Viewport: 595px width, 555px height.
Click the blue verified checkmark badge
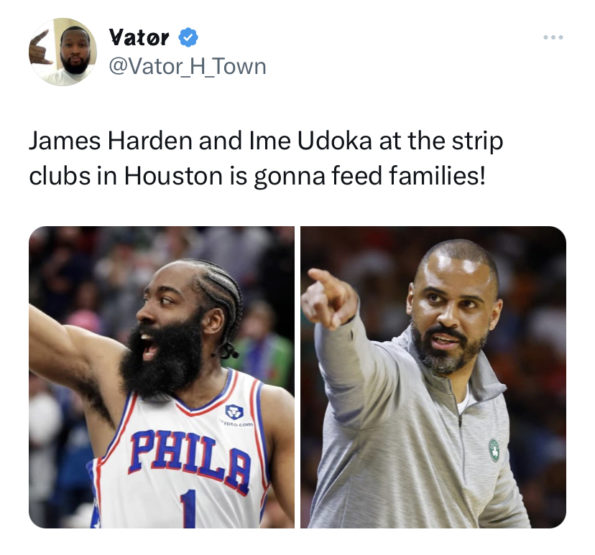click(188, 37)
